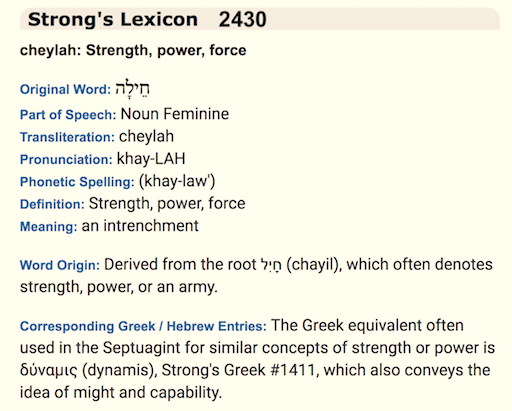The image size is (512, 411).
Task: Click the Hebrew root חַיִל word
Action: pos(271,265)
